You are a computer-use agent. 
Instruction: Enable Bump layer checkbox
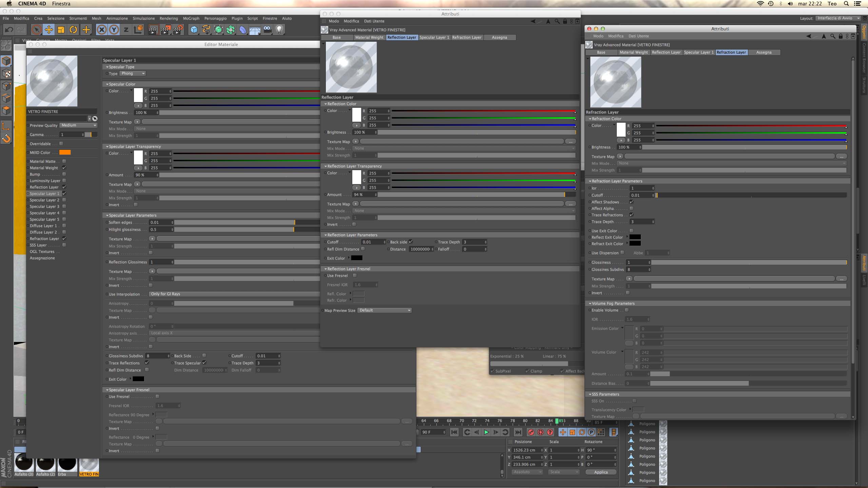coord(64,174)
